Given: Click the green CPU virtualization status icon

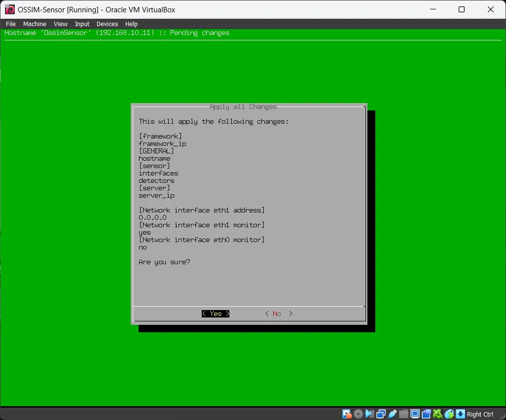Looking at the screenshot, I should 437,414.
